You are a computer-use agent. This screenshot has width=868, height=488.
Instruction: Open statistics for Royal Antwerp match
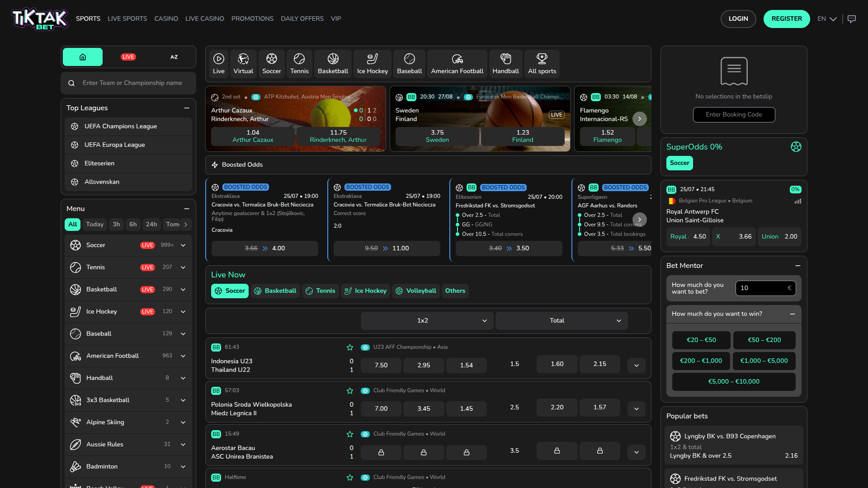coord(797,201)
